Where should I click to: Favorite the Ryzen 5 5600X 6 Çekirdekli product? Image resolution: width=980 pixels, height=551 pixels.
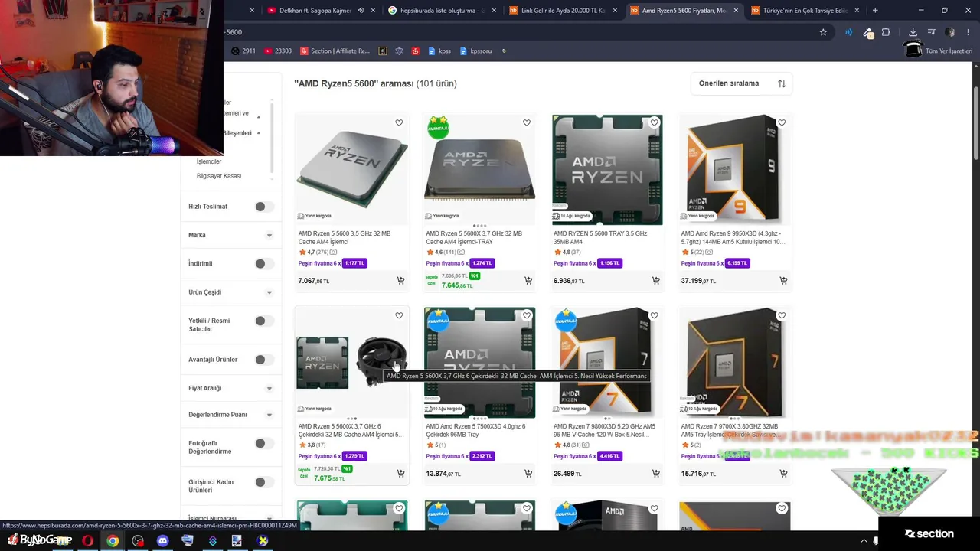(x=399, y=315)
